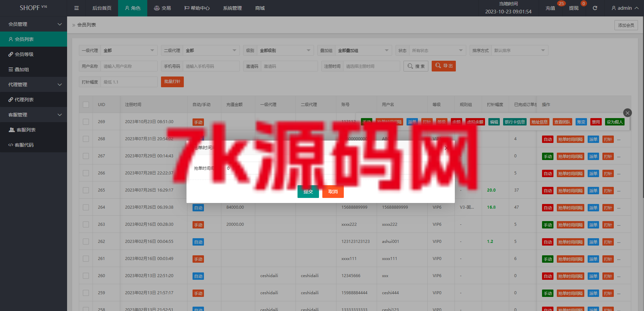
Task: Click the red 禁用 button in popup bar
Action: click(596, 122)
